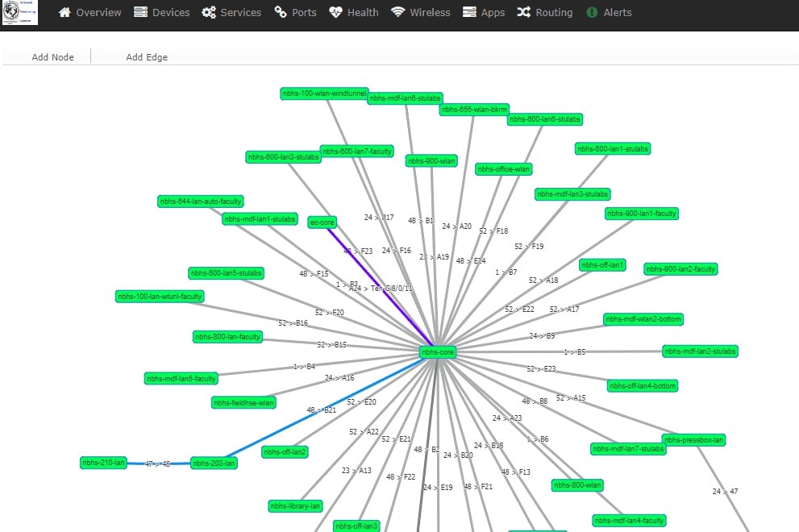The width and height of the screenshot is (799, 532).
Task: Click the '47 > 48' edge label
Action: (157, 463)
